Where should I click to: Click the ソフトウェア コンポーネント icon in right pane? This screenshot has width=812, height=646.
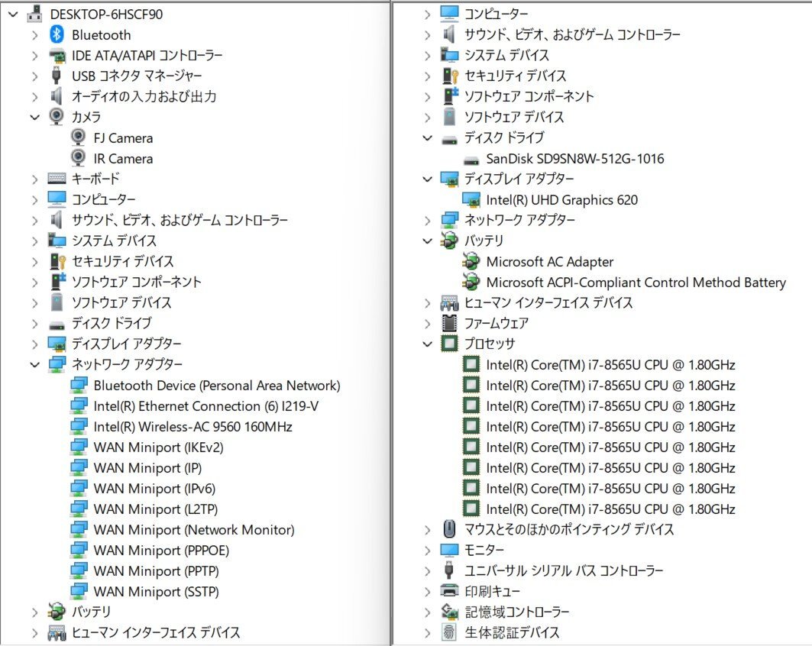tap(450, 96)
